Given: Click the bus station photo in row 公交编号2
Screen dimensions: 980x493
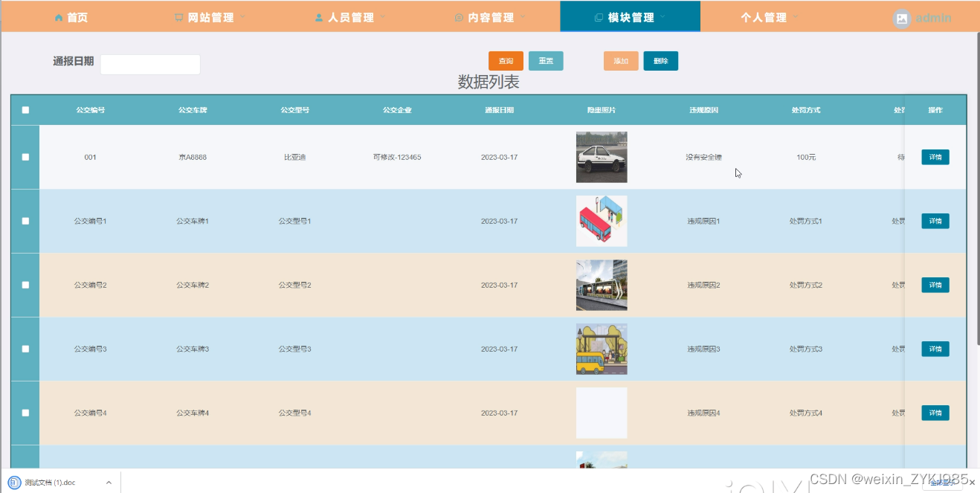Looking at the screenshot, I should (602, 285).
